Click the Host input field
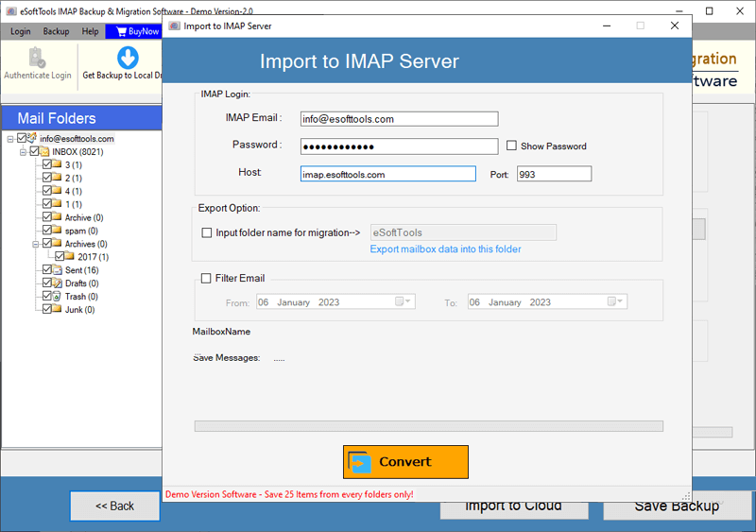 [x=388, y=174]
